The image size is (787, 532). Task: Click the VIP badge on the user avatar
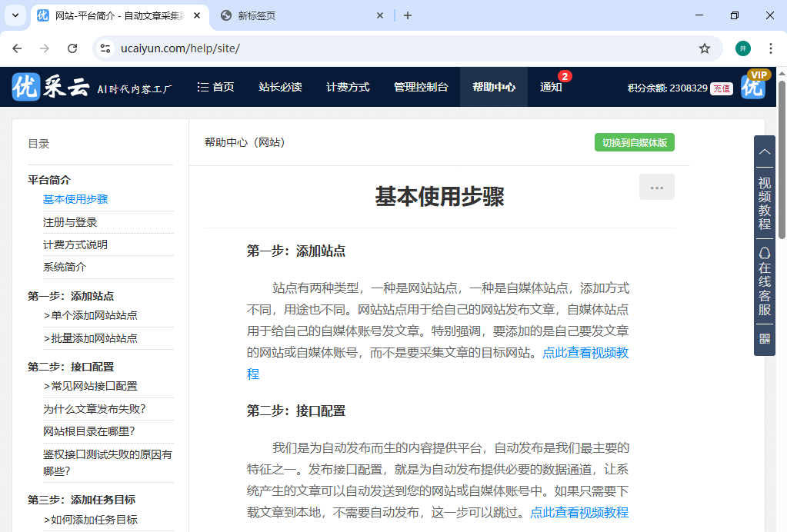[761, 75]
